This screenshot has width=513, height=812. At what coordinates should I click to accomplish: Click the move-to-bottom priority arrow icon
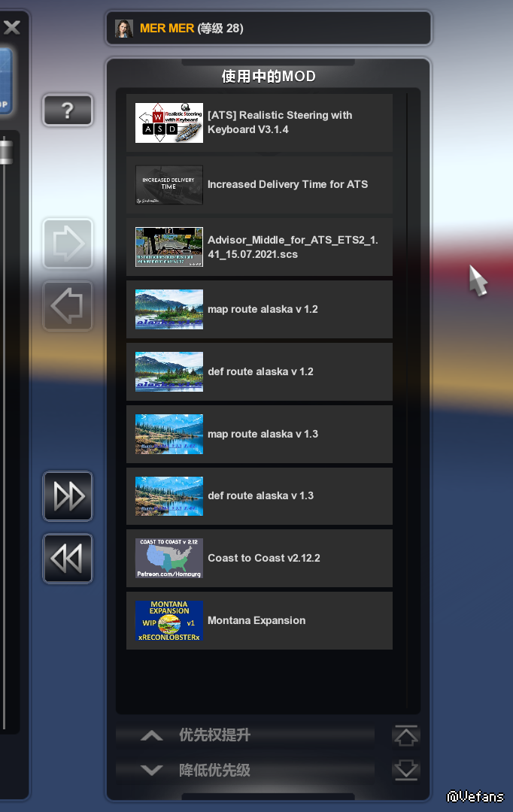point(405,770)
